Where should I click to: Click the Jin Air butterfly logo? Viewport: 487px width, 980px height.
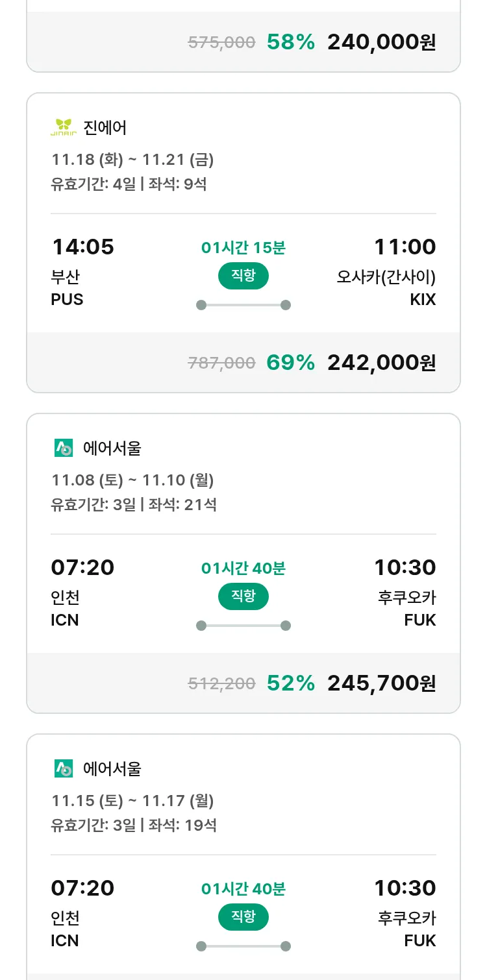click(x=64, y=127)
